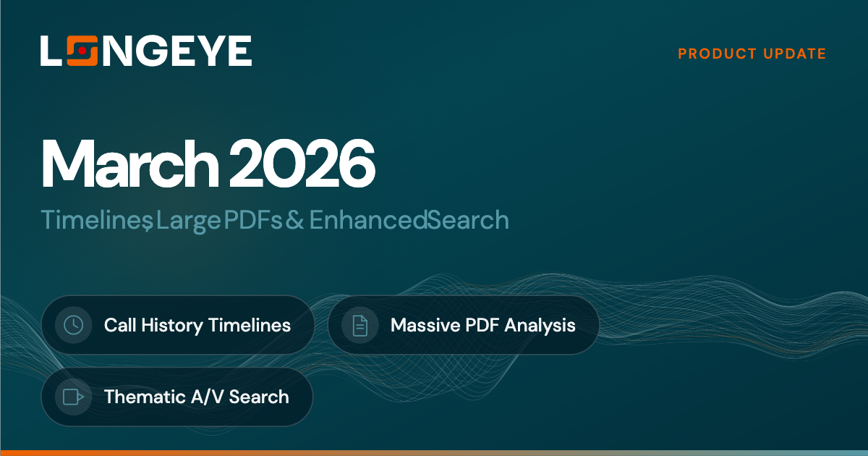Select the Call History Timelines label
Screen dimensions: 868x456
[197, 325]
